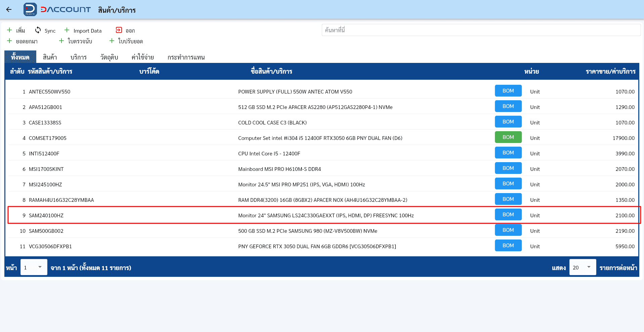Click BOM for INTI512400F

coord(508,153)
